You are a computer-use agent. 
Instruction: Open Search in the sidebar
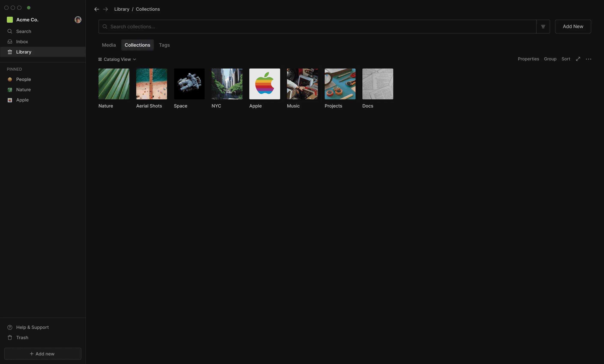[43, 31]
